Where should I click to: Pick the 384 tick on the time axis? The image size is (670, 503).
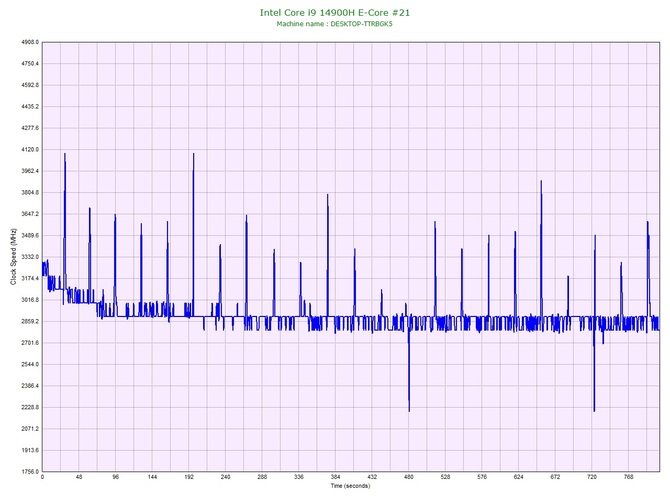335,477
